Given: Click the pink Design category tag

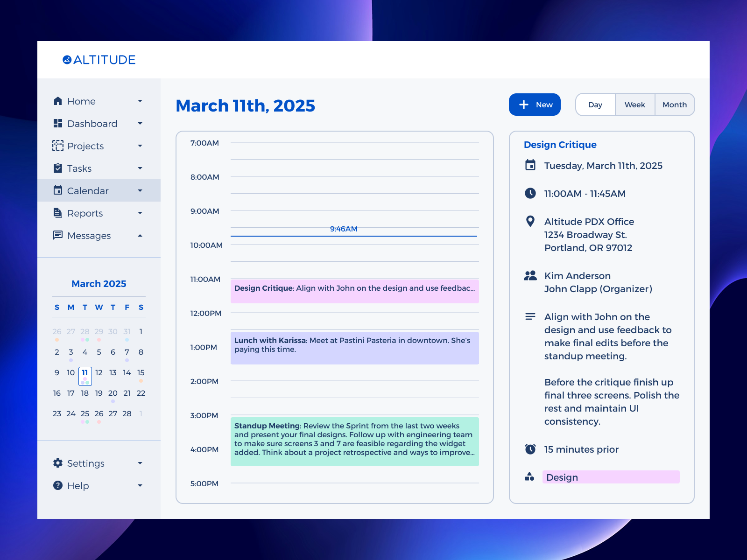Looking at the screenshot, I should [x=610, y=477].
